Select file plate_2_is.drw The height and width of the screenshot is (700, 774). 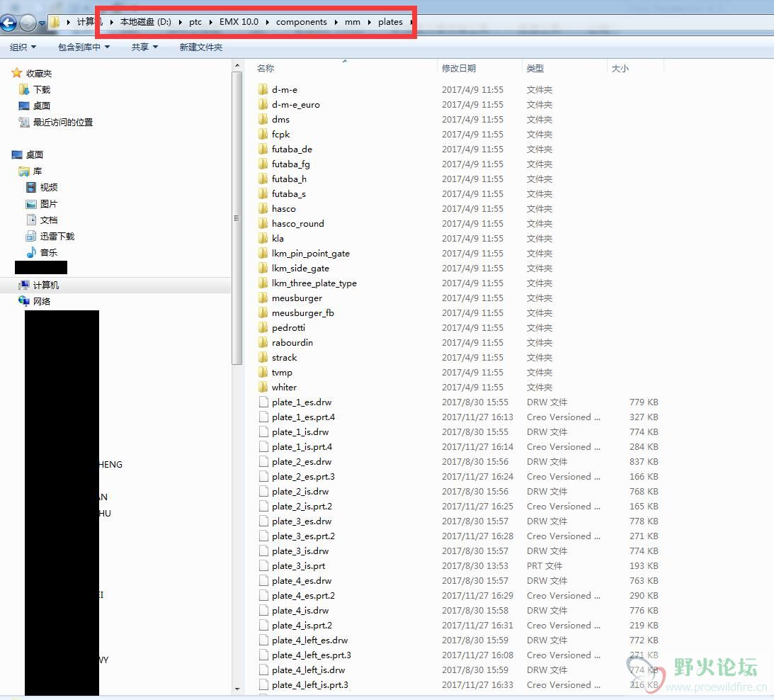[x=300, y=491]
